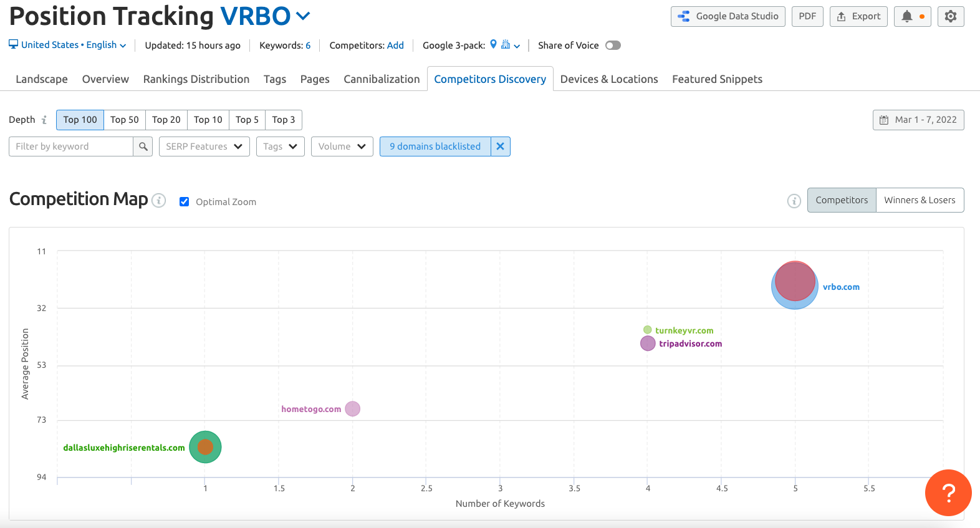
Task: Click the vrbo.com bubble on the map
Action: (x=795, y=284)
